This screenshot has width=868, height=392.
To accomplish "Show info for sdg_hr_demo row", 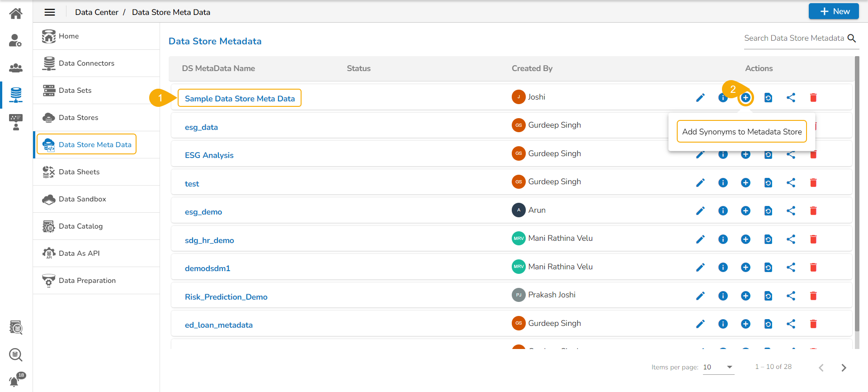I will point(723,239).
